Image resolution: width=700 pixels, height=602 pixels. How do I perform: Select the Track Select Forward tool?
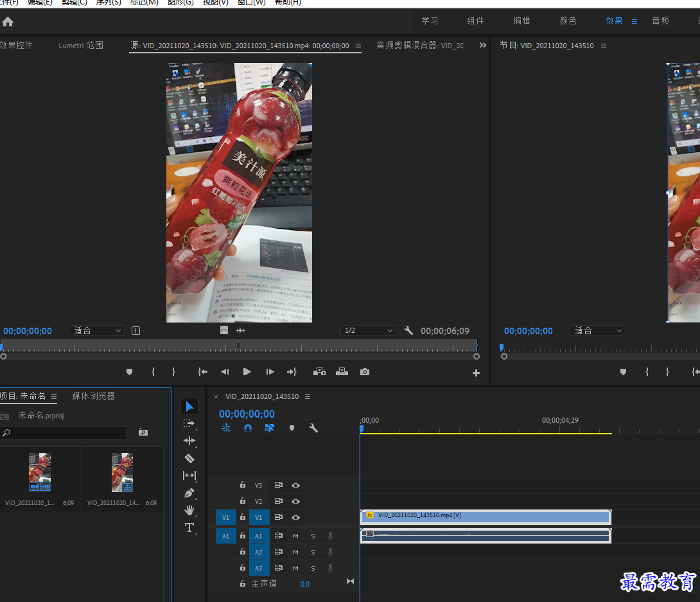click(x=189, y=423)
